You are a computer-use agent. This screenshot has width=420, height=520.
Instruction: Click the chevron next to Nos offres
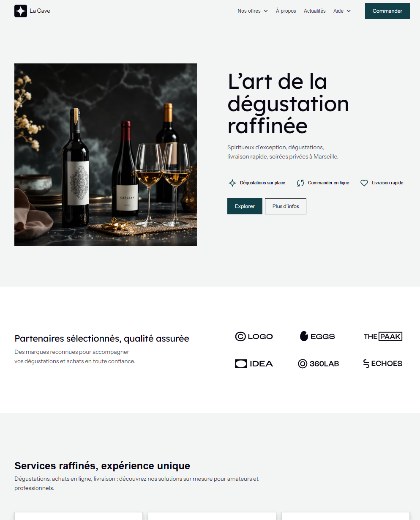(x=266, y=11)
